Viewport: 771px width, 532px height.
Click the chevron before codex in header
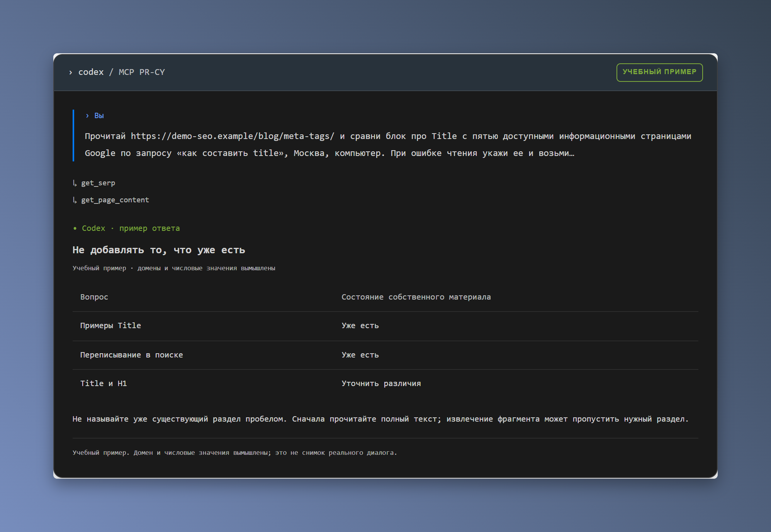(x=70, y=73)
